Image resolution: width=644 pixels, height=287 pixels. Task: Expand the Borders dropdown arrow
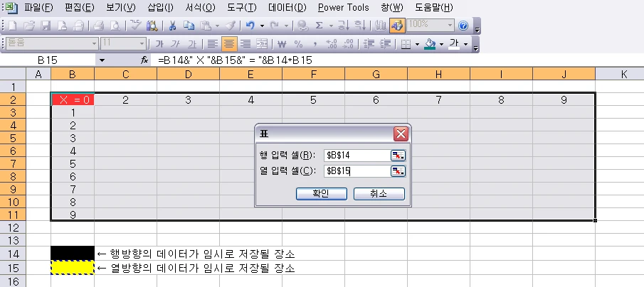417,44
